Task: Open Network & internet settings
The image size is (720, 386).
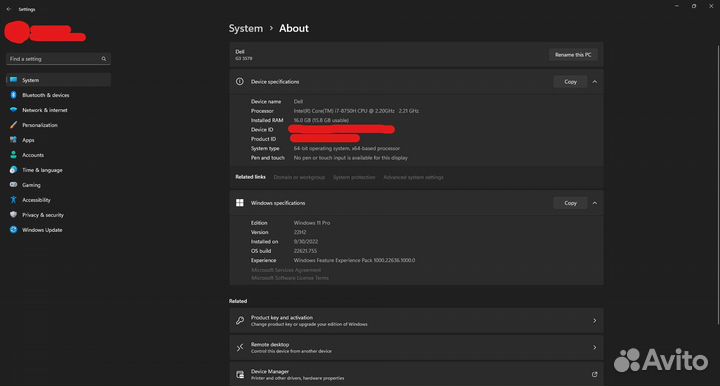Action: pos(58,110)
